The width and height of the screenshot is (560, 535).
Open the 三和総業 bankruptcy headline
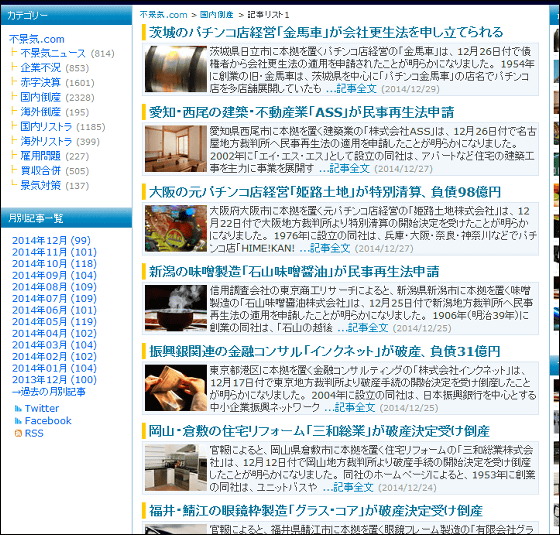click(x=319, y=431)
